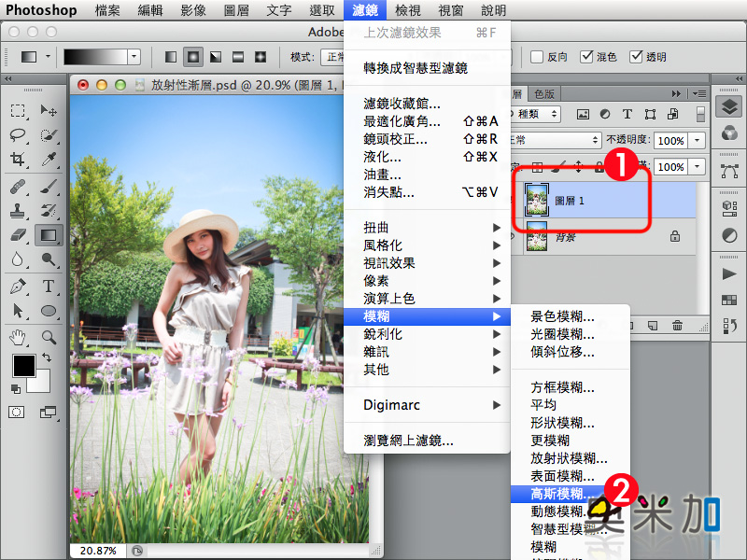Open the Photoshop application menu
Viewport: 747px width, 560px height.
pyautogui.click(x=41, y=10)
